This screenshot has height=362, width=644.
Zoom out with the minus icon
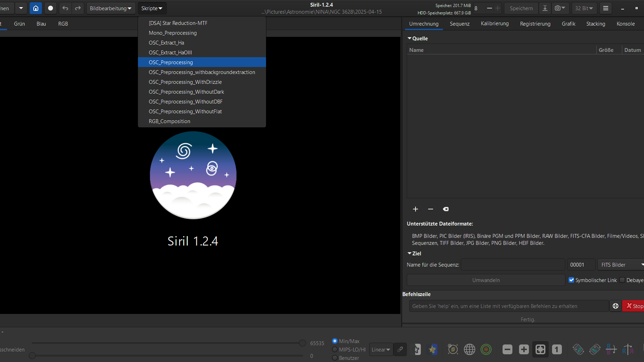coord(507,349)
